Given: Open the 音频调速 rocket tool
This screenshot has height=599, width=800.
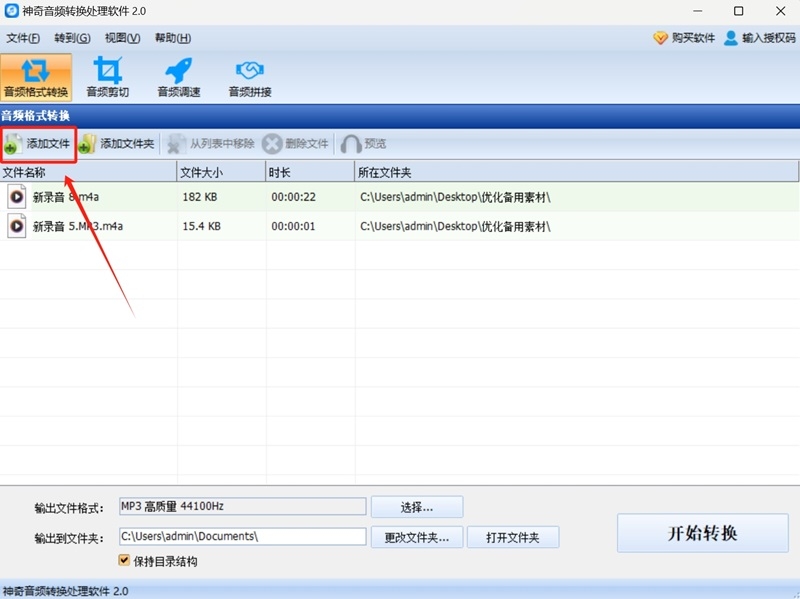Looking at the screenshot, I should [179, 77].
